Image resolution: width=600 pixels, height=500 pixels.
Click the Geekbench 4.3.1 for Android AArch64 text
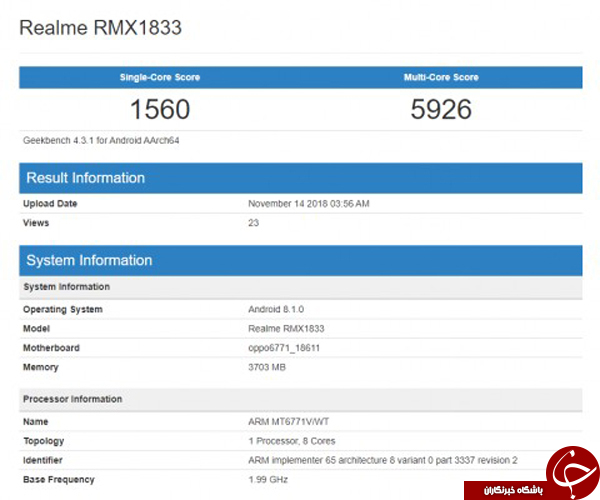point(101,140)
